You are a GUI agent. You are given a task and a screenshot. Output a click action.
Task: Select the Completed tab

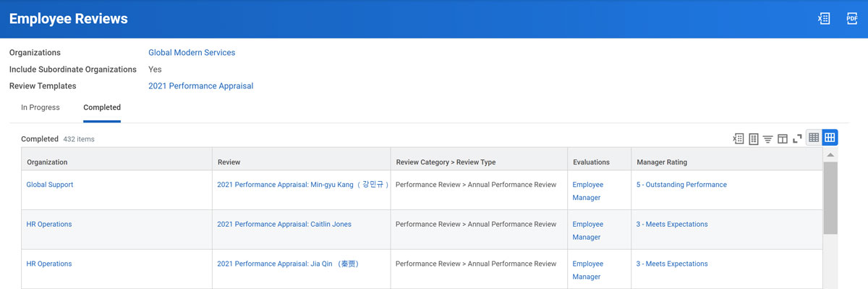pos(102,107)
